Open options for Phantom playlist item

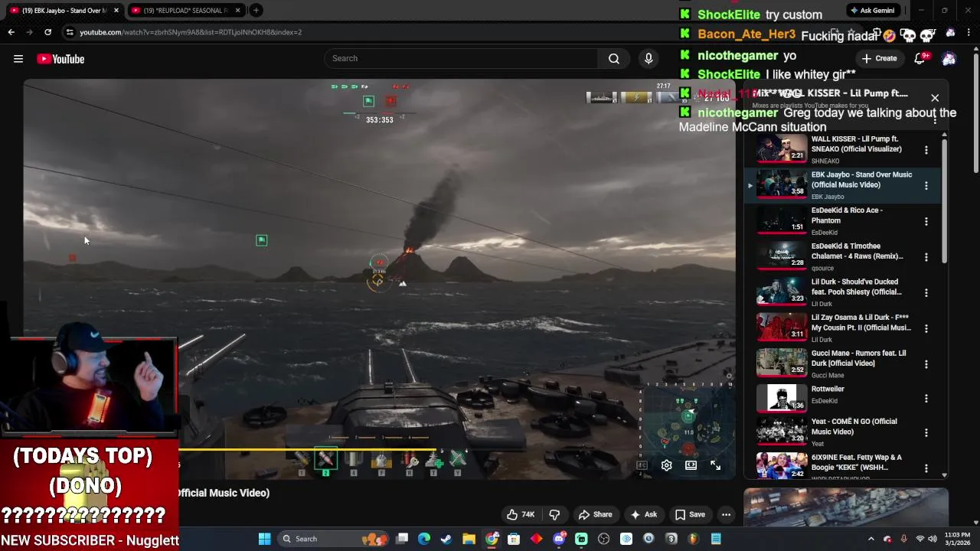(x=926, y=222)
